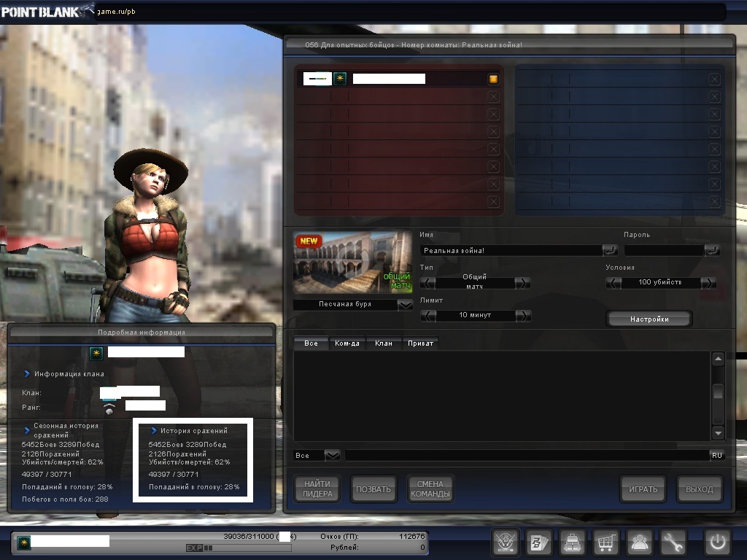747x560 pixels.
Task: Click the clan rank emblem beside Ранг
Action: coord(109,408)
